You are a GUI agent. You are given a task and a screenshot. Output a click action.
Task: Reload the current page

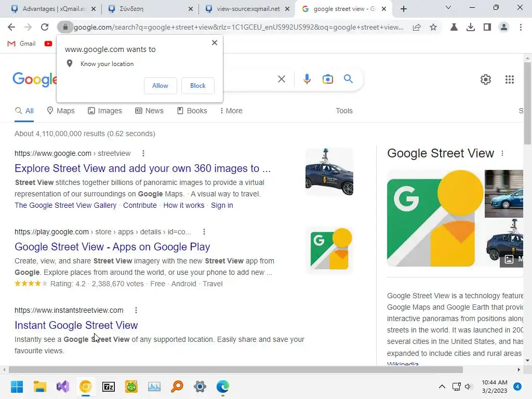click(45, 27)
